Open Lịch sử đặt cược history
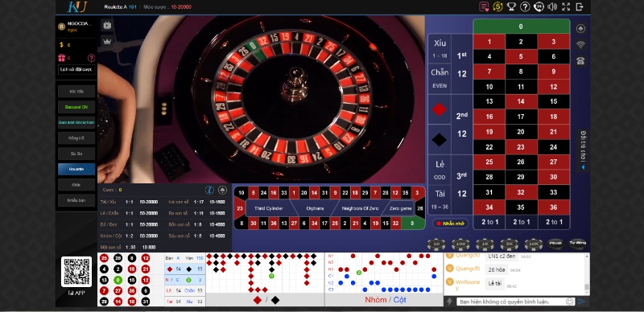Image resolution: width=644 pixels, height=312 pixels. tap(76, 69)
